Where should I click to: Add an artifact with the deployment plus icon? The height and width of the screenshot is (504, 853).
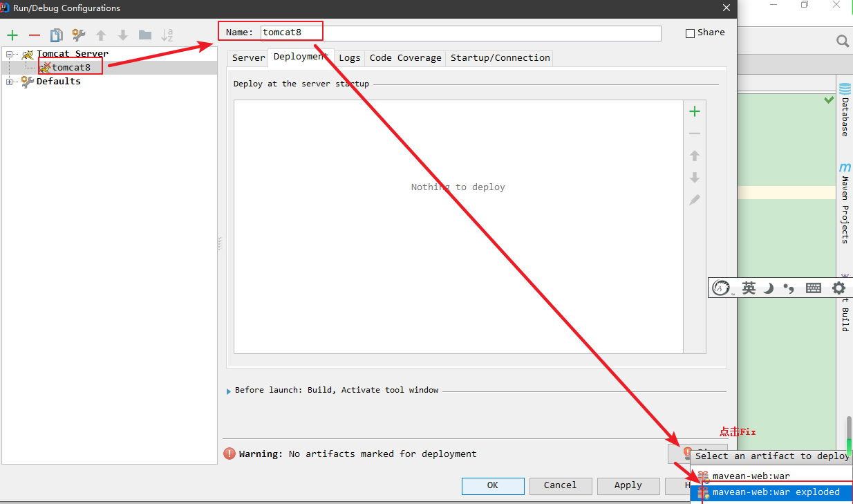coord(695,111)
